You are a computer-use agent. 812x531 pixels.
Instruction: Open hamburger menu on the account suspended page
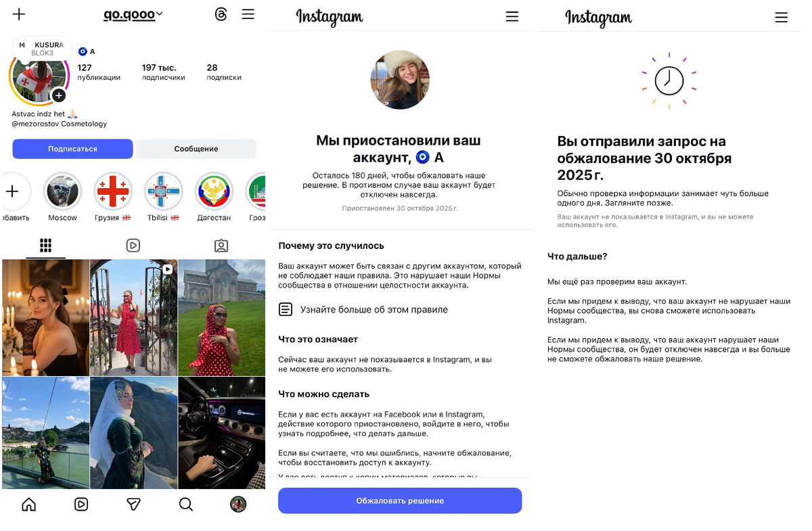(x=512, y=17)
